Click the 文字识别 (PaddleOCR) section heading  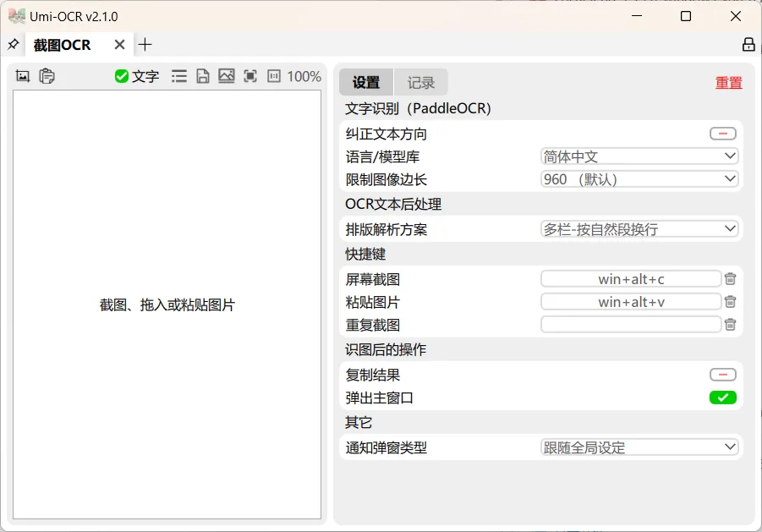[x=418, y=108]
